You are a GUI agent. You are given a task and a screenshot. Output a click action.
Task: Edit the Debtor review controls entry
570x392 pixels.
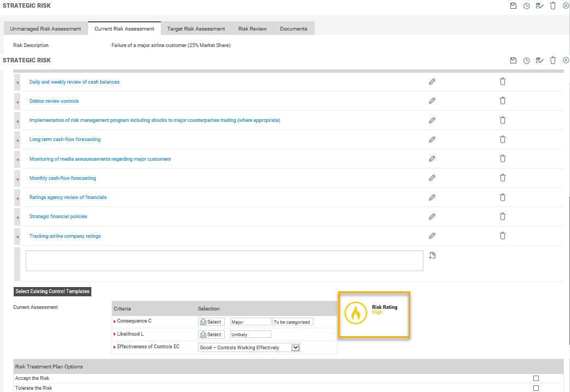[432, 101]
